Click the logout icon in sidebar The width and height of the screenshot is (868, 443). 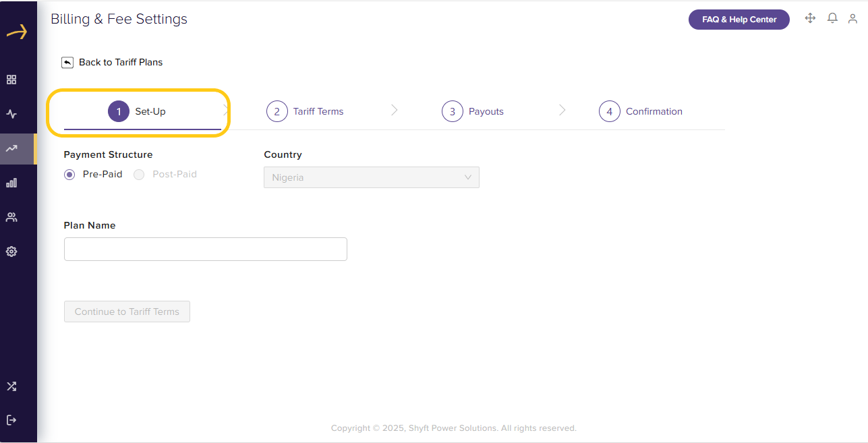tap(11, 420)
